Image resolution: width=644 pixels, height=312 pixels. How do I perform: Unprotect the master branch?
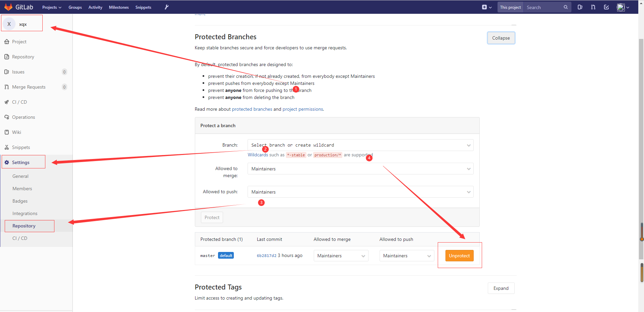[459, 255]
